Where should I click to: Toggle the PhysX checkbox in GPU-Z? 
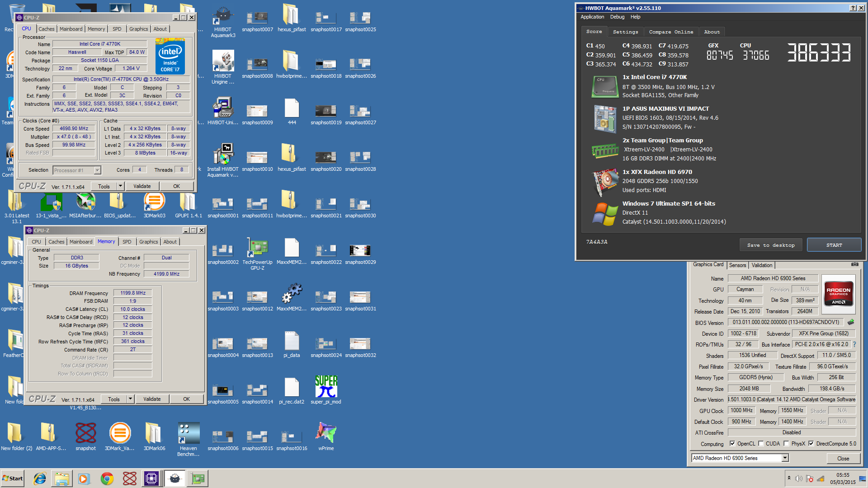pos(786,444)
